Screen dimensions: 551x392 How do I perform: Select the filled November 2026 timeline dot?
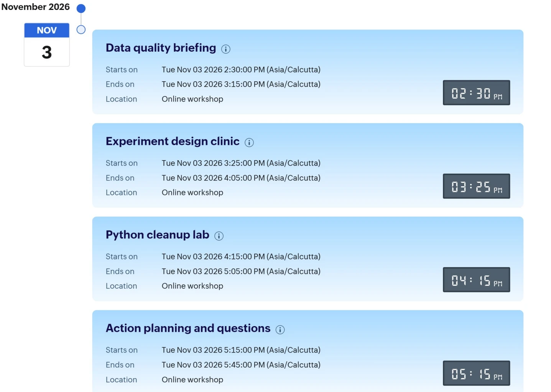(x=81, y=8)
